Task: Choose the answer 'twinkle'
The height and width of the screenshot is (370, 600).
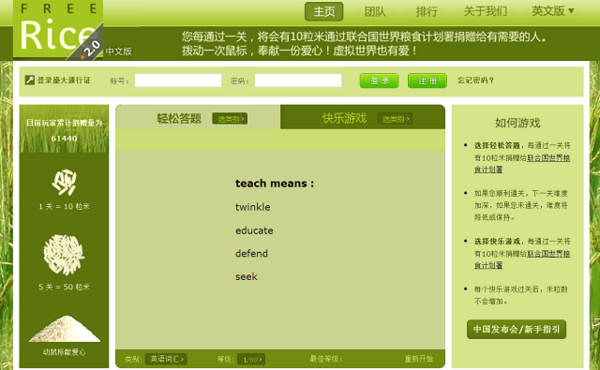Action: pyautogui.click(x=253, y=207)
